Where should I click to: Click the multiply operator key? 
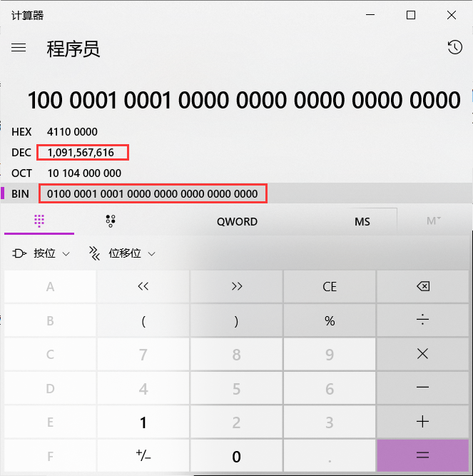tap(423, 354)
